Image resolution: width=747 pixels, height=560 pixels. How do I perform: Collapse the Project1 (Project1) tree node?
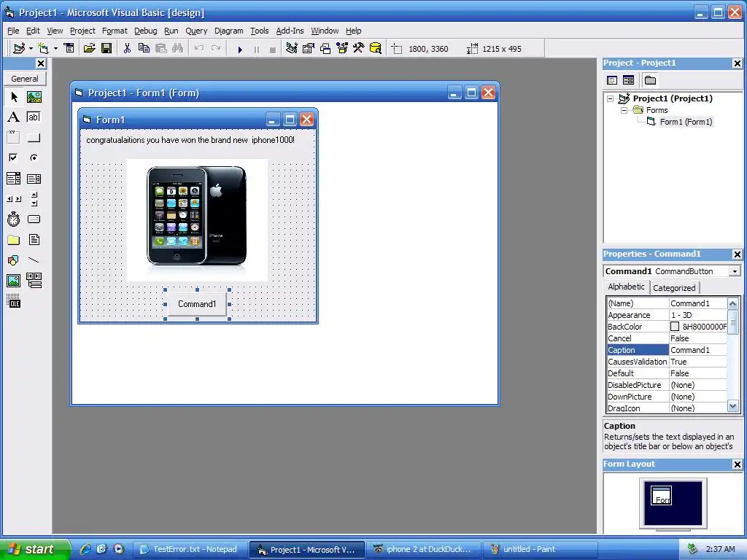click(x=611, y=99)
